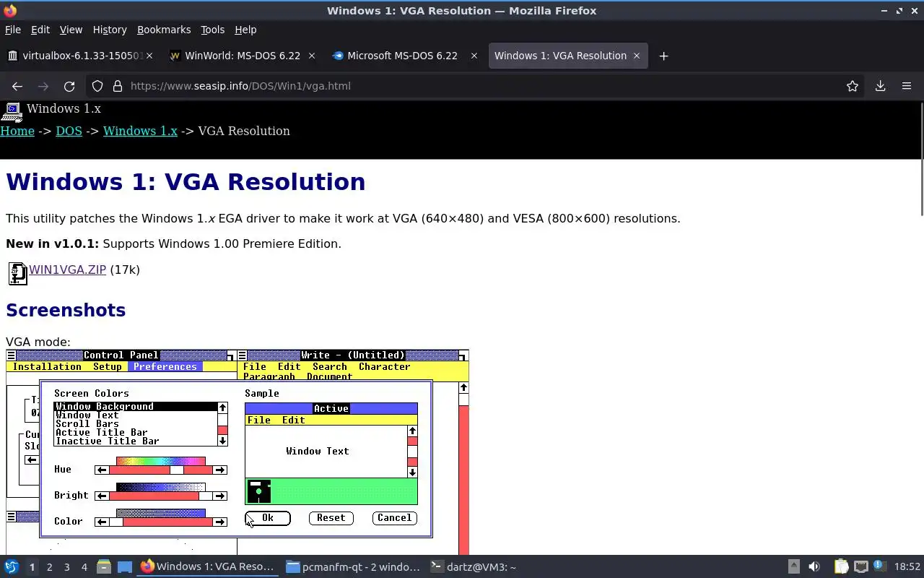Open the Tools menu
Image resolution: width=924 pixels, height=578 pixels.
pos(212,30)
